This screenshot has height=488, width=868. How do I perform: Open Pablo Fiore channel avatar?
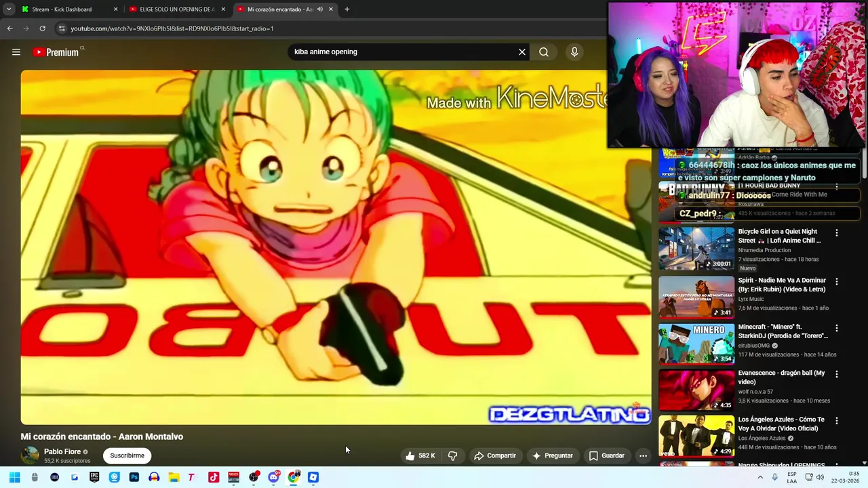point(30,455)
